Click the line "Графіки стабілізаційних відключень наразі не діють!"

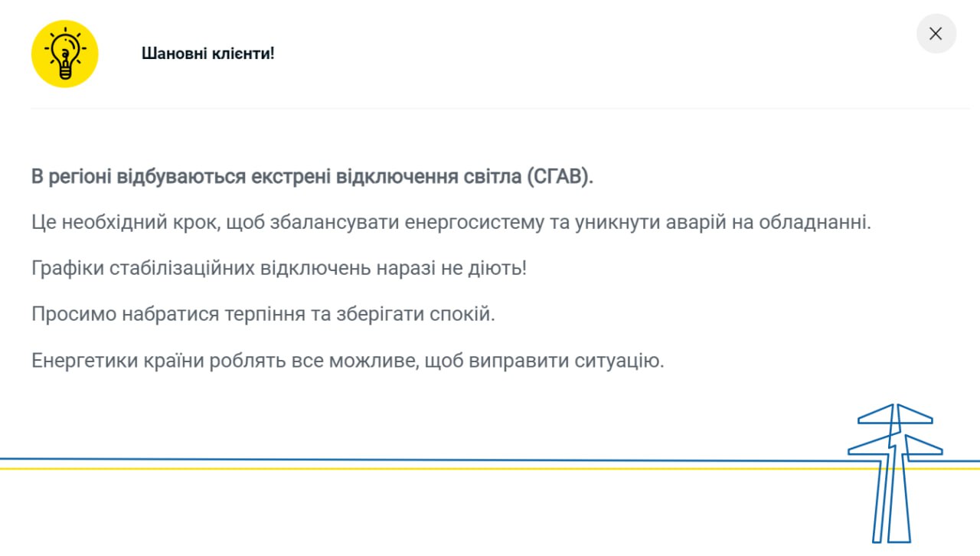tap(279, 269)
